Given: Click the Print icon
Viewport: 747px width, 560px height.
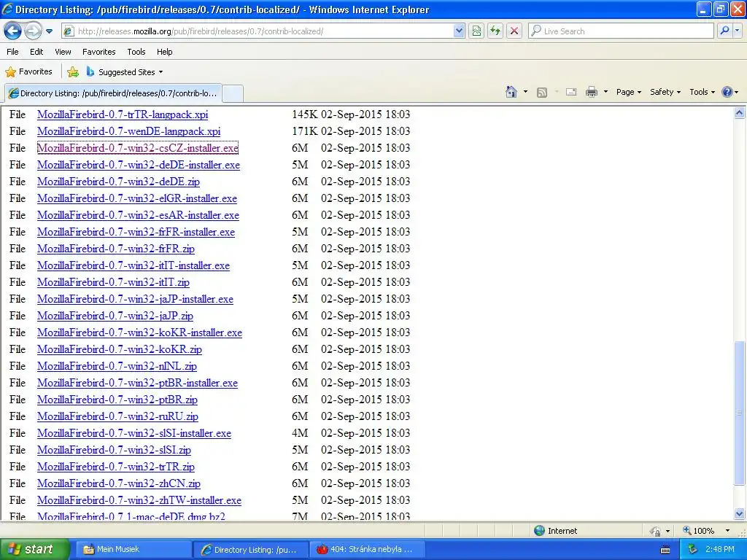Looking at the screenshot, I should [x=591, y=93].
